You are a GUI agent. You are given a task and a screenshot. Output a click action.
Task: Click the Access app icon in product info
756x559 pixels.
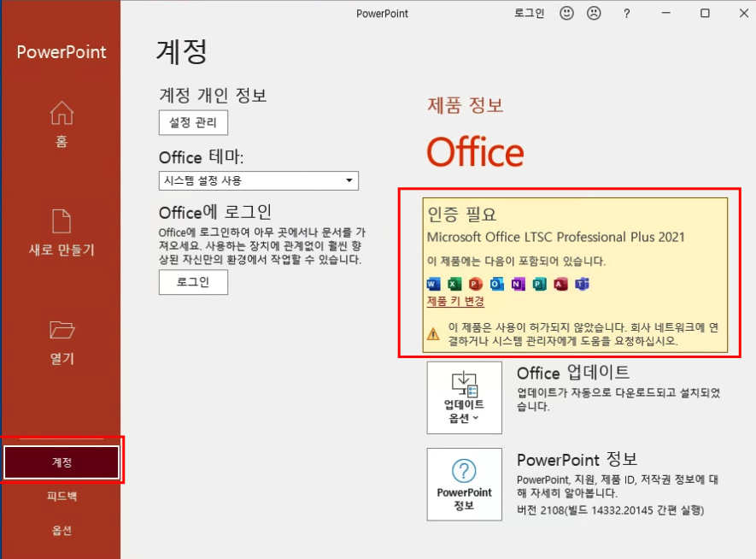click(x=560, y=284)
